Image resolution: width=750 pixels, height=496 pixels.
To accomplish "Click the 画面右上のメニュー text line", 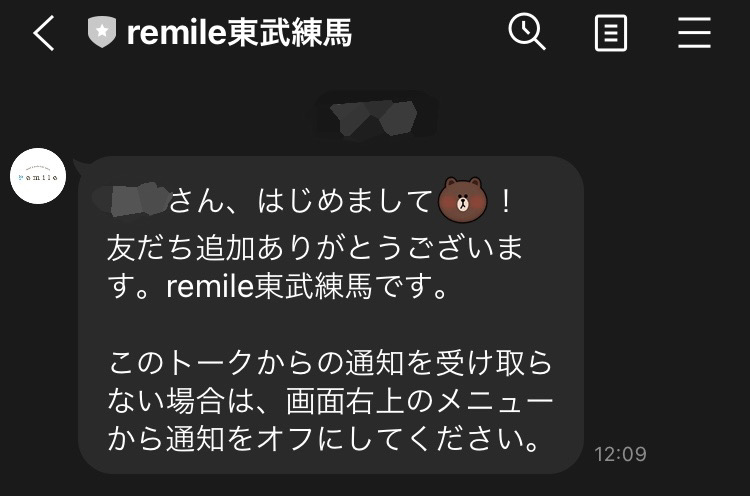I will pyautogui.click(x=420, y=401).
